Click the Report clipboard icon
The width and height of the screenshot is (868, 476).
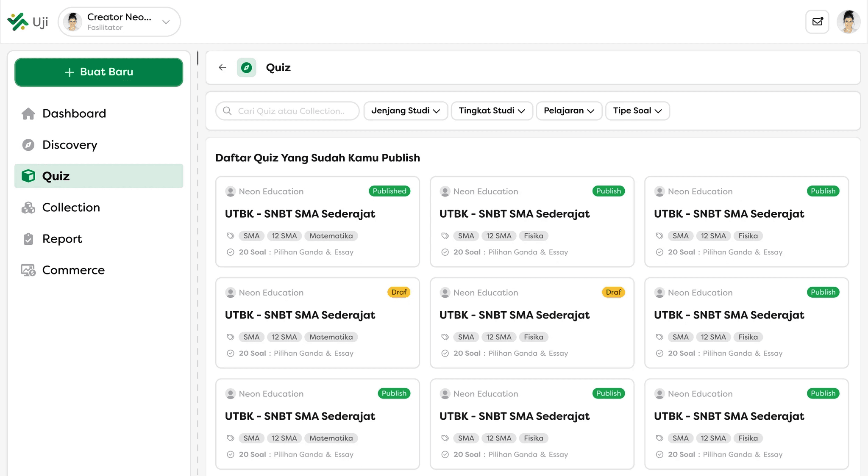(28, 239)
